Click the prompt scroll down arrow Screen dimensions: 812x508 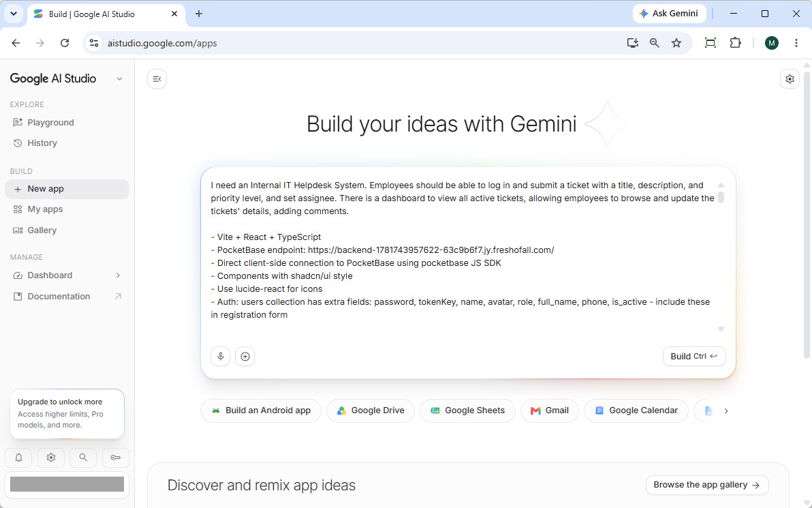721,329
